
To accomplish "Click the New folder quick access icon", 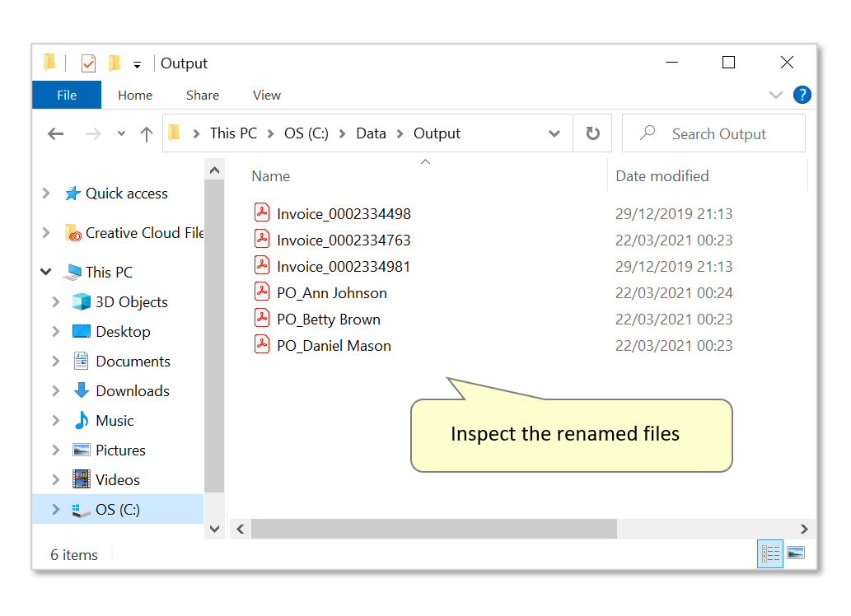I will pos(115,63).
